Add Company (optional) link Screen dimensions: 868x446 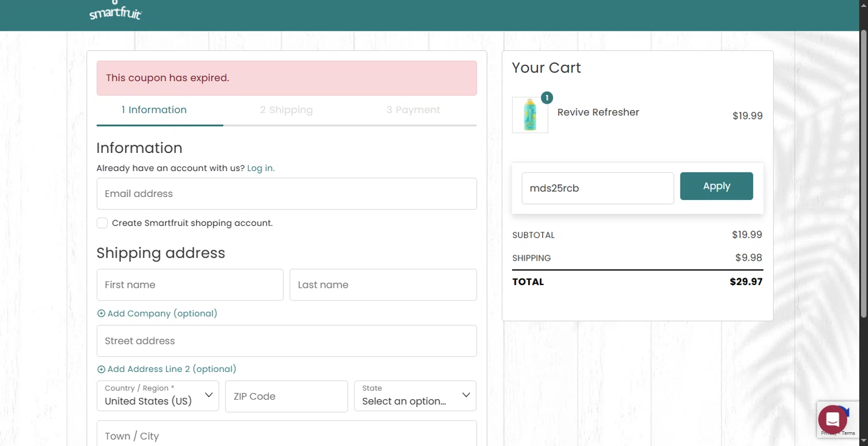click(x=157, y=313)
